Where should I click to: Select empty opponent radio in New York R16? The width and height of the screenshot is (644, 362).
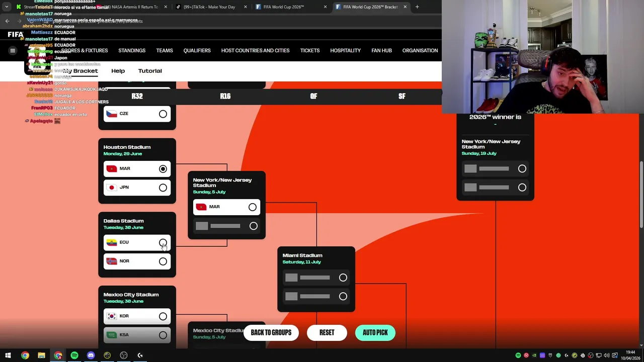coord(254,226)
